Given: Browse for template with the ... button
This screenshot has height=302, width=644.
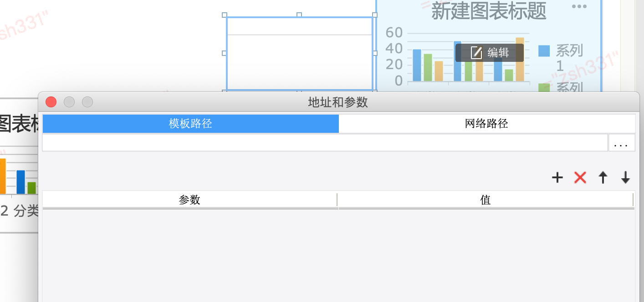Looking at the screenshot, I should [622, 143].
